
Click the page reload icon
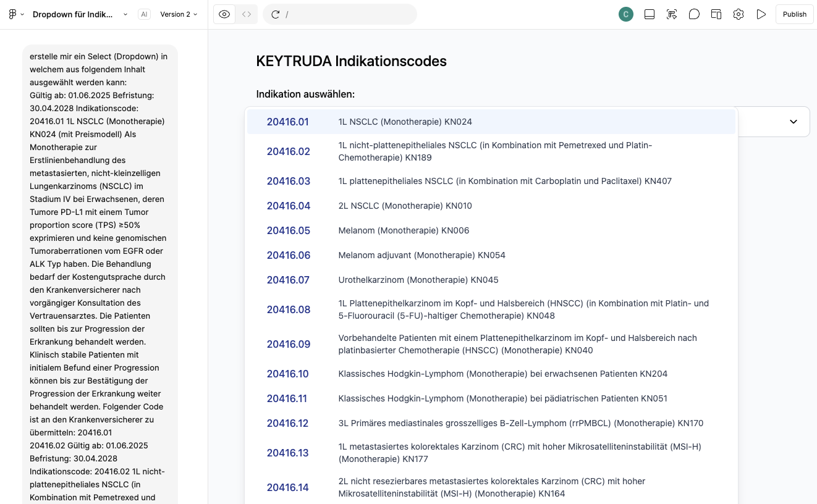click(276, 14)
